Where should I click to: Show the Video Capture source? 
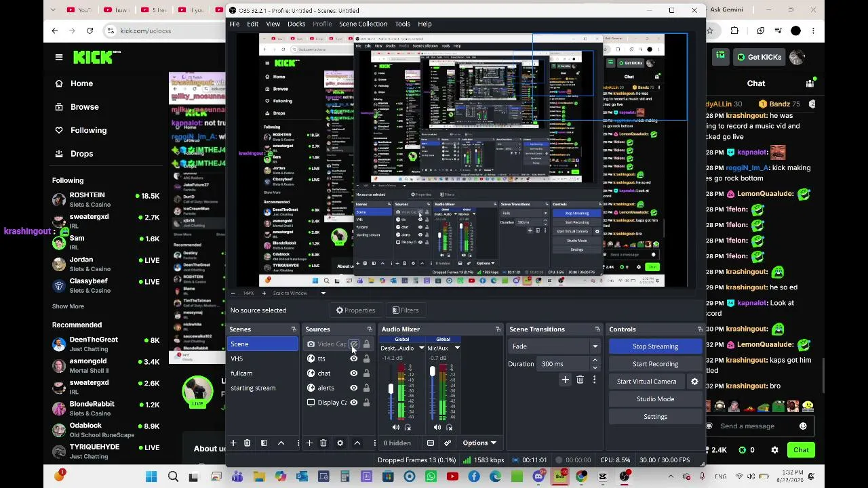point(353,344)
